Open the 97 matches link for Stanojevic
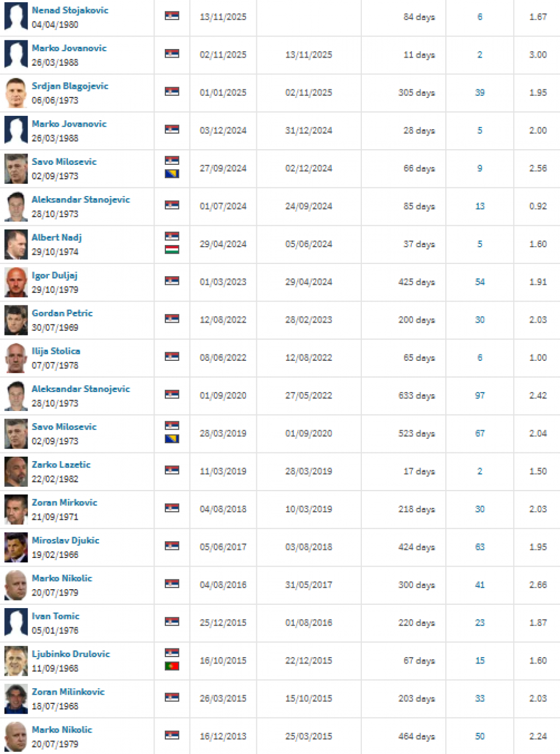 coord(480,395)
